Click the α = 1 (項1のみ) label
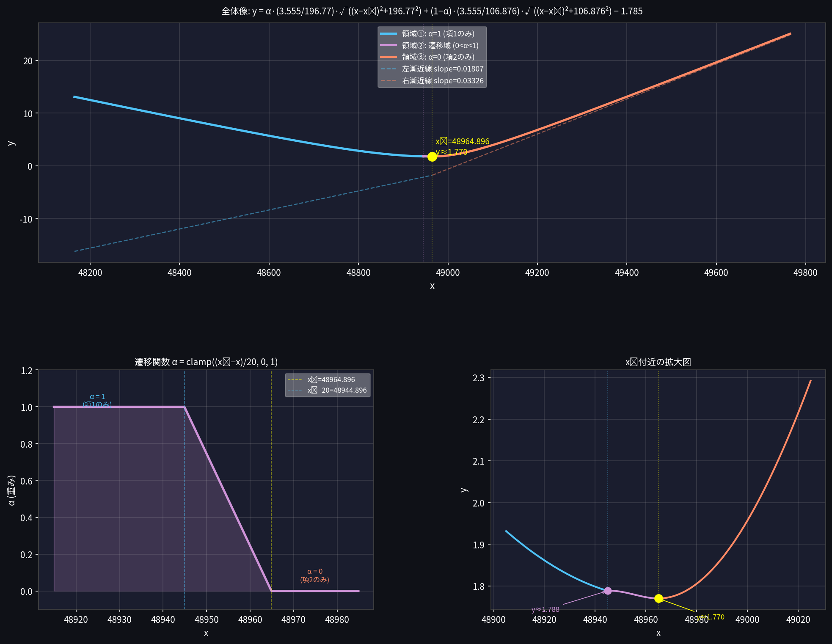 click(x=97, y=400)
